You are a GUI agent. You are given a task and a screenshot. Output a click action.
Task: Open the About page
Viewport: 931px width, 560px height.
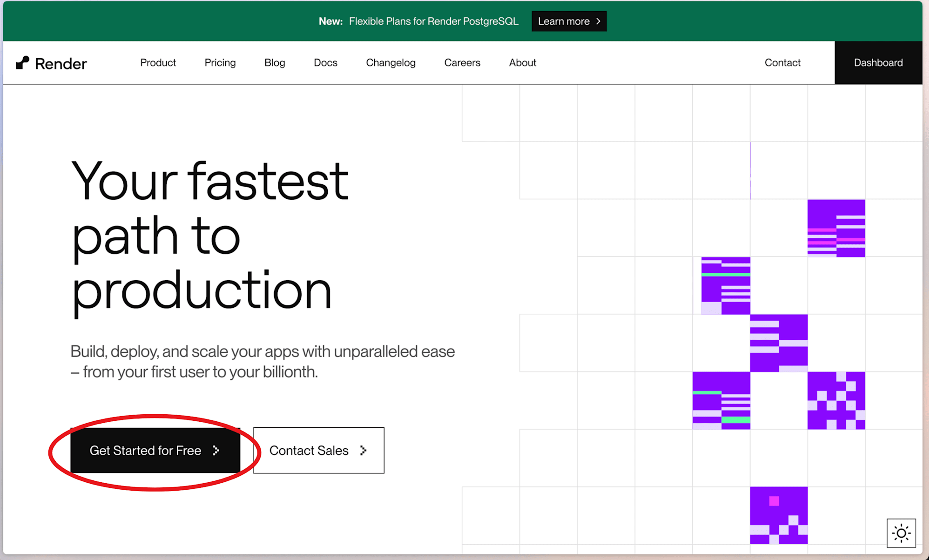[x=524, y=63]
